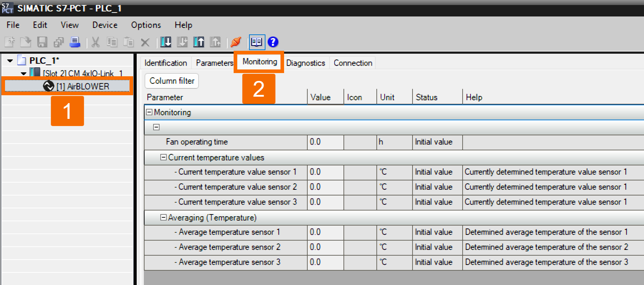The image size is (644, 285).
Task: Click °C unit of Current temperature sensor 1
Action: click(383, 172)
